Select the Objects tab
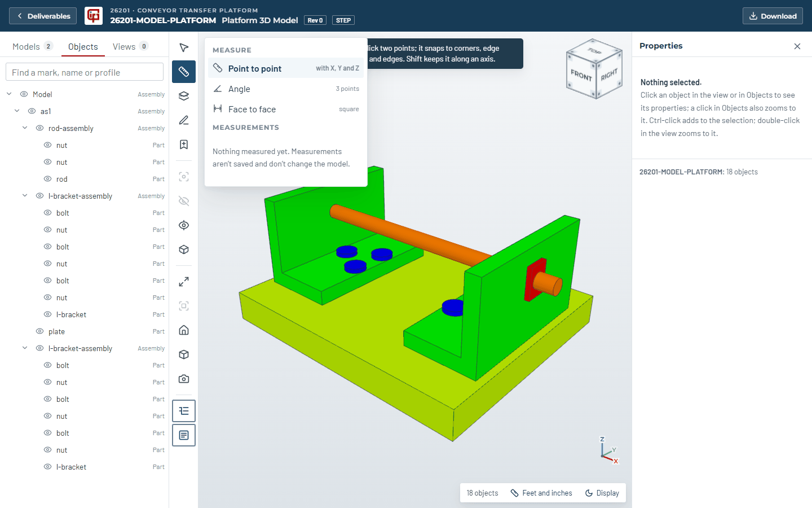Viewport: 812px width, 508px height. (x=83, y=46)
